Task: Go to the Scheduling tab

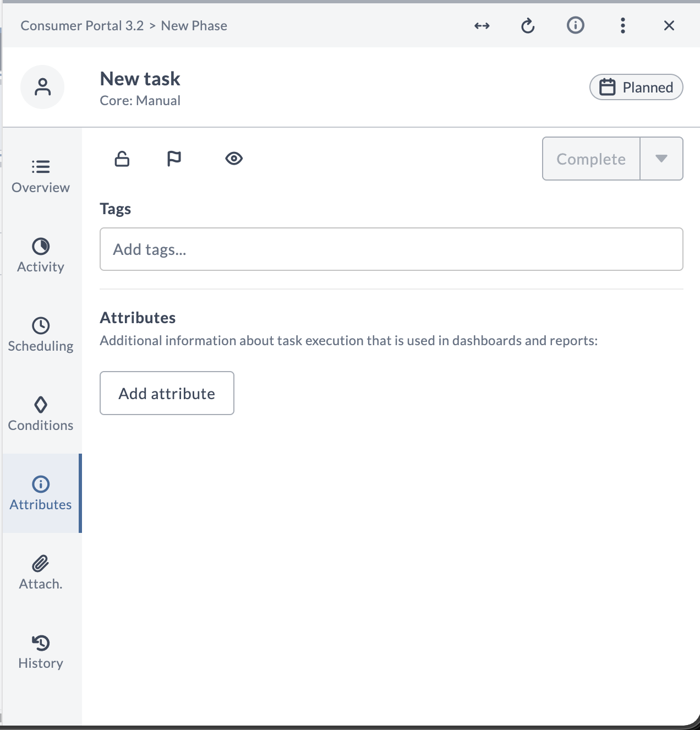Action: coord(41,335)
